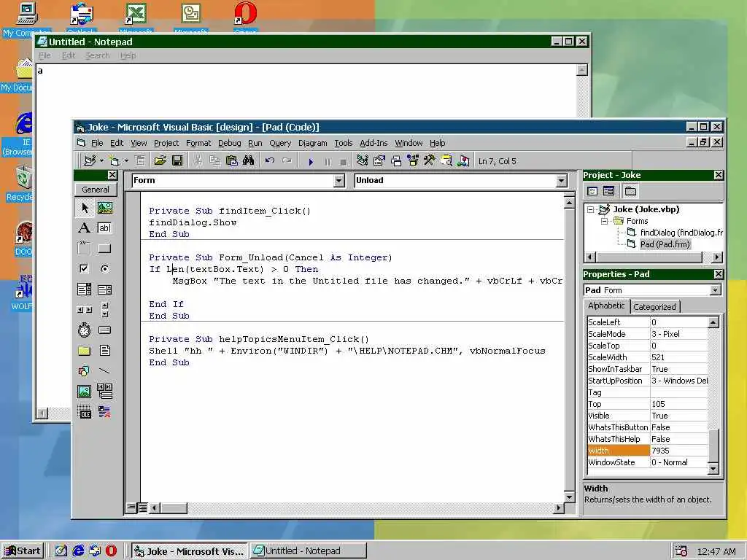
Task: Open the dropdown arrow beside Add Project icon
Action: click(x=101, y=161)
